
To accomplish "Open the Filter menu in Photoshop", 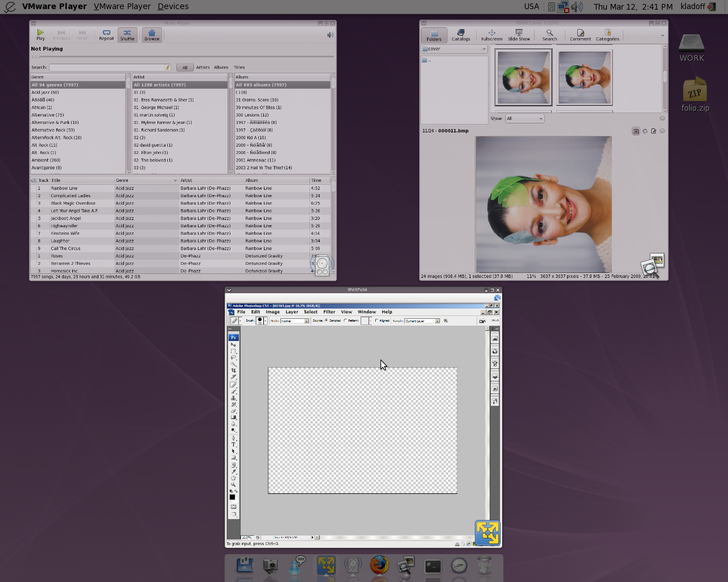I will click(329, 312).
